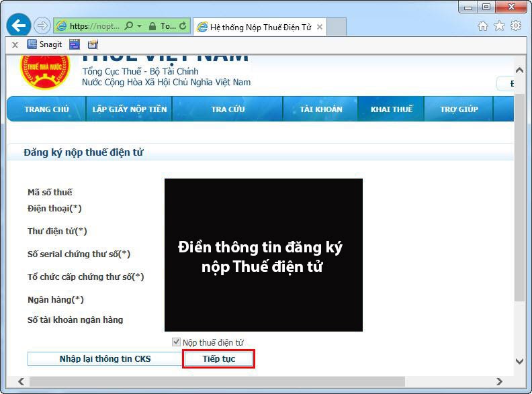532x394 pixels.
Task: Click the Snagit window capture icon
Action: [75, 44]
